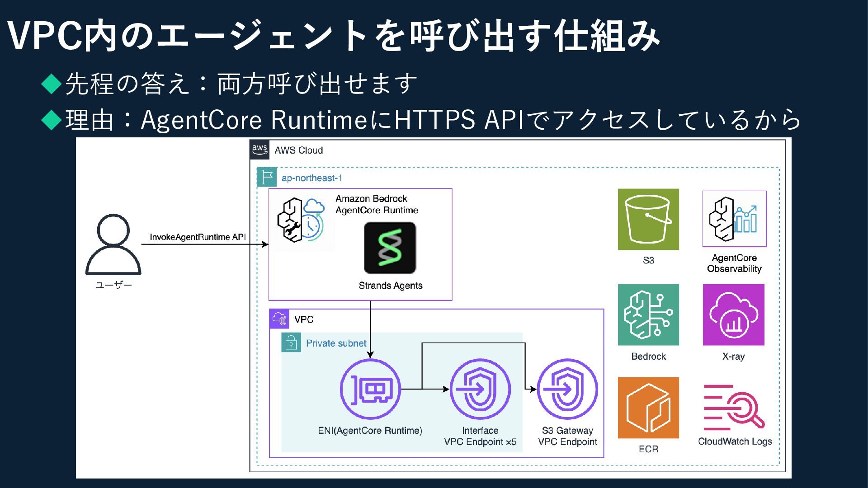The image size is (868, 488).
Task: Select the ENI network card icon
Action: (x=370, y=389)
